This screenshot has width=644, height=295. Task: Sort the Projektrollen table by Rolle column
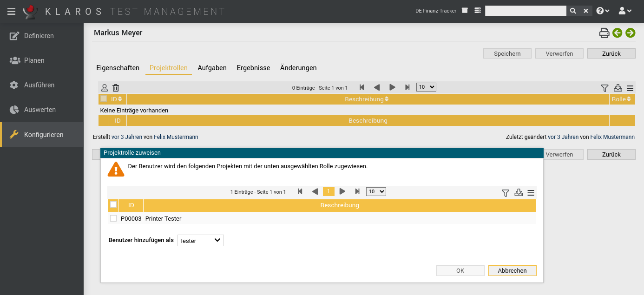[x=622, y=99]
